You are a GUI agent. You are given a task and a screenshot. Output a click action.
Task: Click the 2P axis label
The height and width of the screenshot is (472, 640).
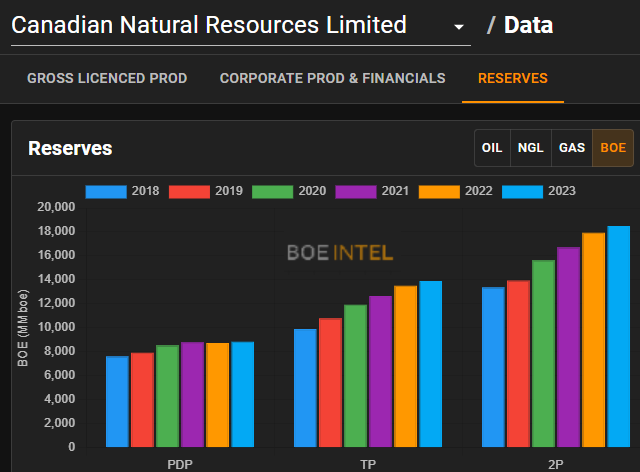click(x=556, y=465)
